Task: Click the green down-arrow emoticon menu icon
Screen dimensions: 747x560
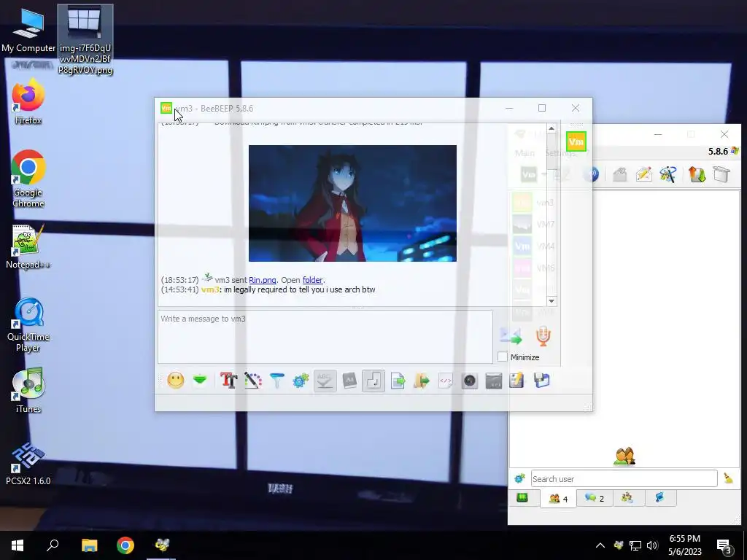Action: coord(200,380)
